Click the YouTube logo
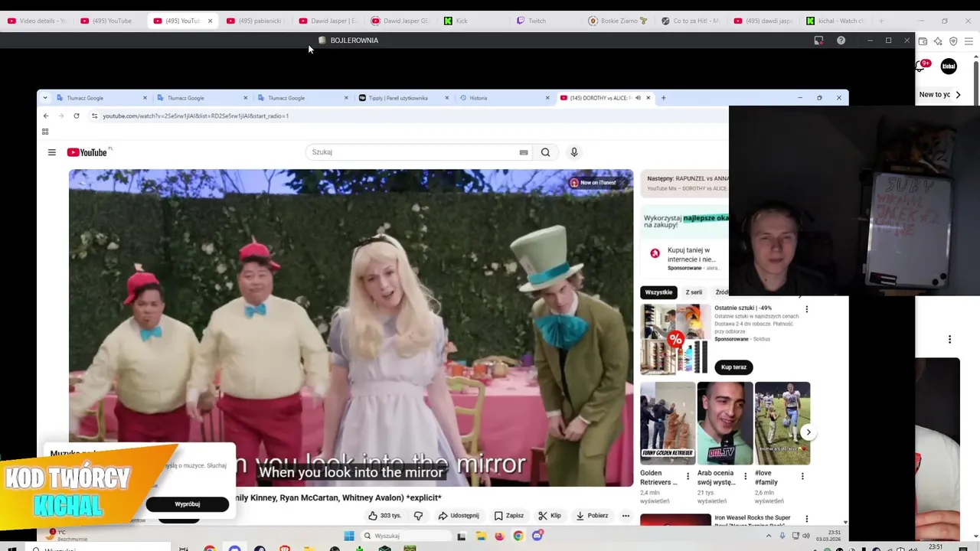The image size is (980, 551). 87,152
